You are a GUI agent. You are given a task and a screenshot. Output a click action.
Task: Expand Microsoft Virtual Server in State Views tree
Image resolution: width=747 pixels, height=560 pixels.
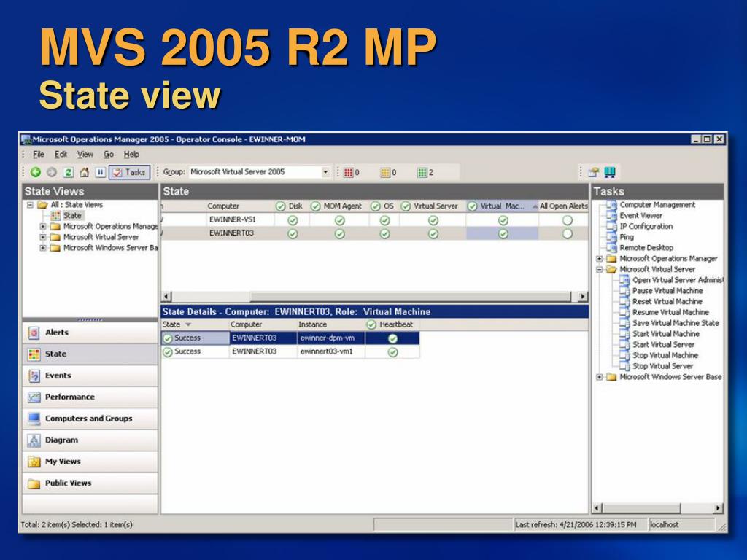[43, 237]
